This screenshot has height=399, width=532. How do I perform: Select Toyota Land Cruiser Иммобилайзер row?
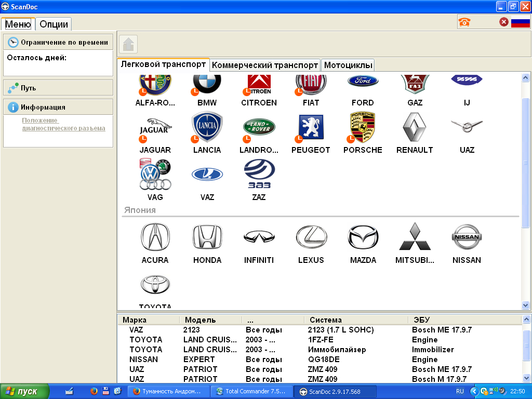[x=320, y=350]
